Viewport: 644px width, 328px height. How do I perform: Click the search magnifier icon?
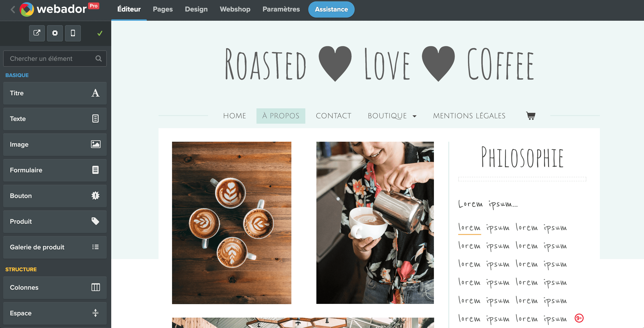(98, 59)
